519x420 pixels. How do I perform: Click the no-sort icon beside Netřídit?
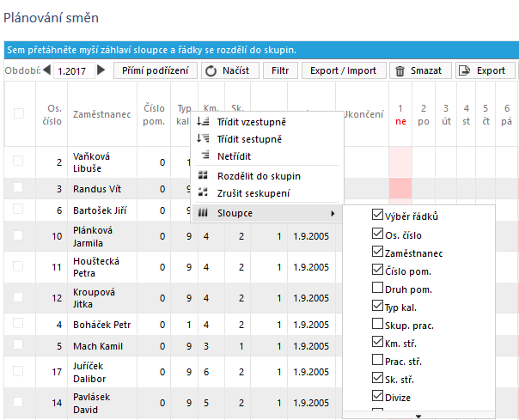coord(205,155)
